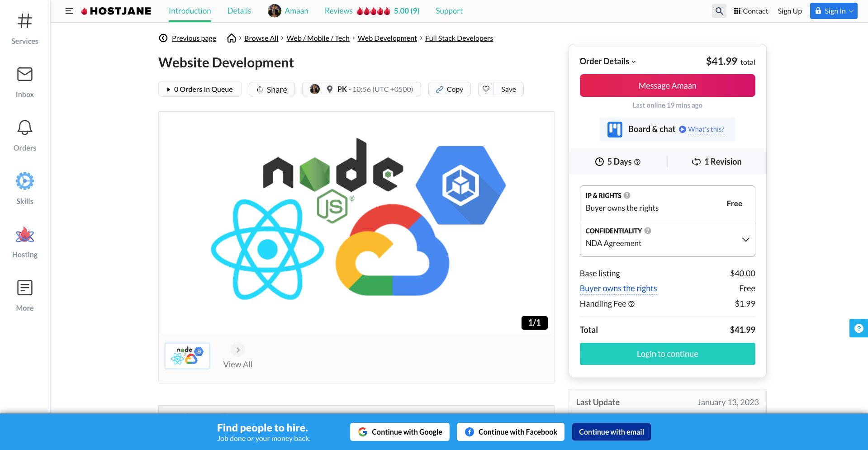Expand the 0 Orders In Queue disclosure
The height and width of the screenshot is (450, 868).
(200, 89)
